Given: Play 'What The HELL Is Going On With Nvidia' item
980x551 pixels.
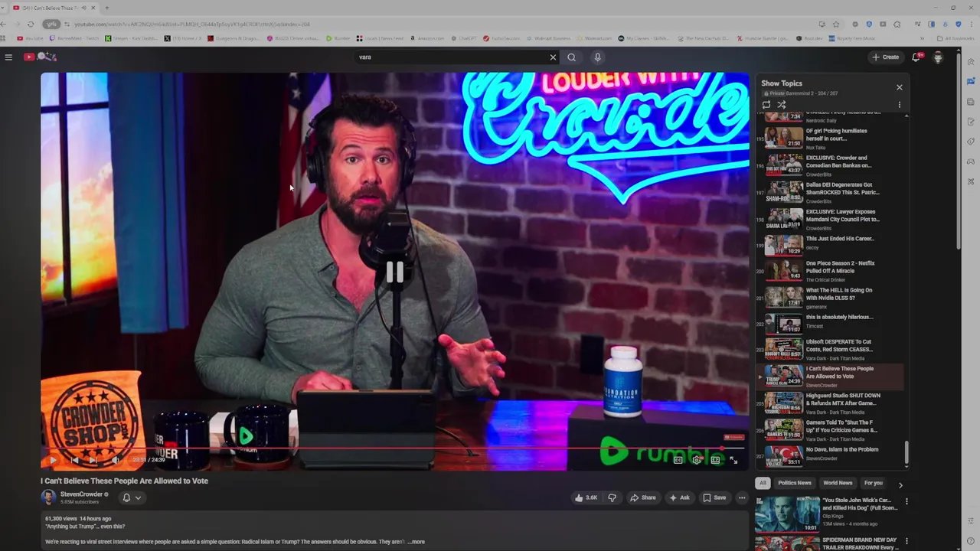Looking at the screenshot, I should click(x=831, y=297).
